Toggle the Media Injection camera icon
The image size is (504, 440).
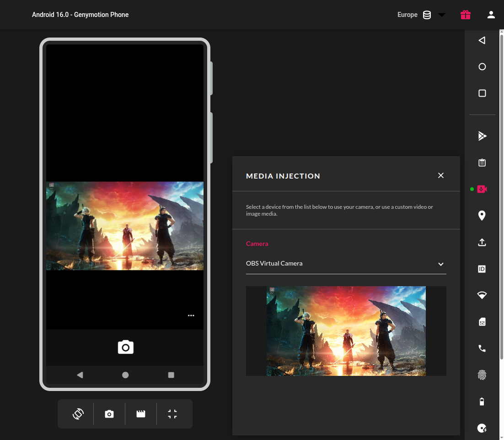coord(482,189)
